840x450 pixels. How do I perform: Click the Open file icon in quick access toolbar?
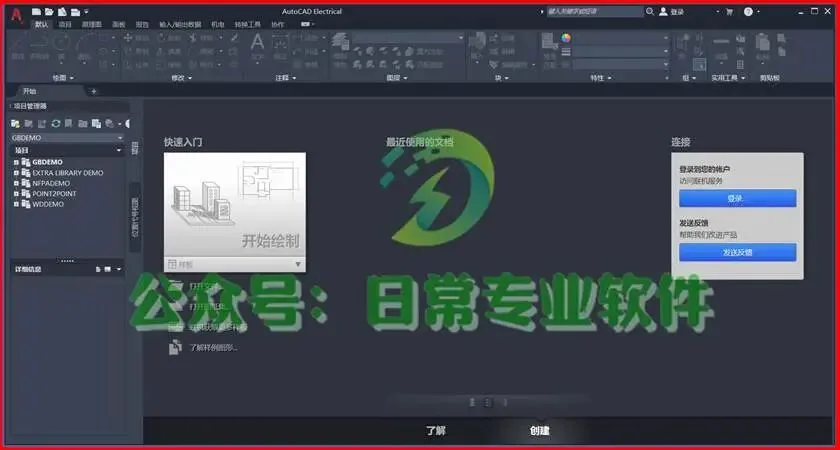click(x=49, y=11)
